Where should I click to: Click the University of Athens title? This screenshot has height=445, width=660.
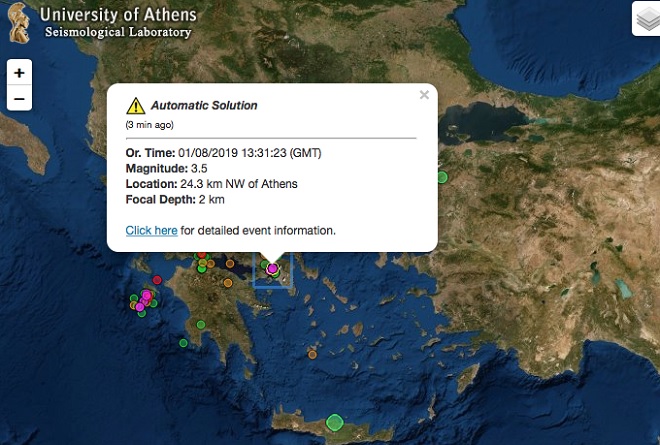click(x=117, y=15)
